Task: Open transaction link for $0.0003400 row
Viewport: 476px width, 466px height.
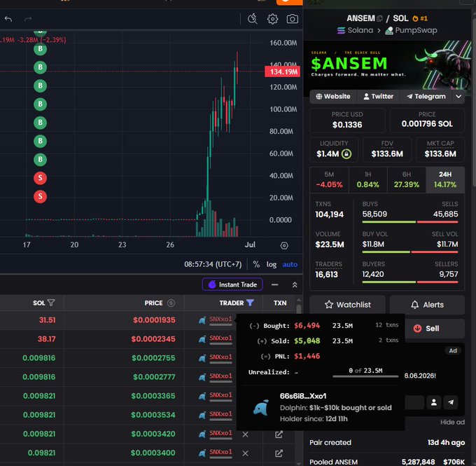Action: click(x=279, y=453)
